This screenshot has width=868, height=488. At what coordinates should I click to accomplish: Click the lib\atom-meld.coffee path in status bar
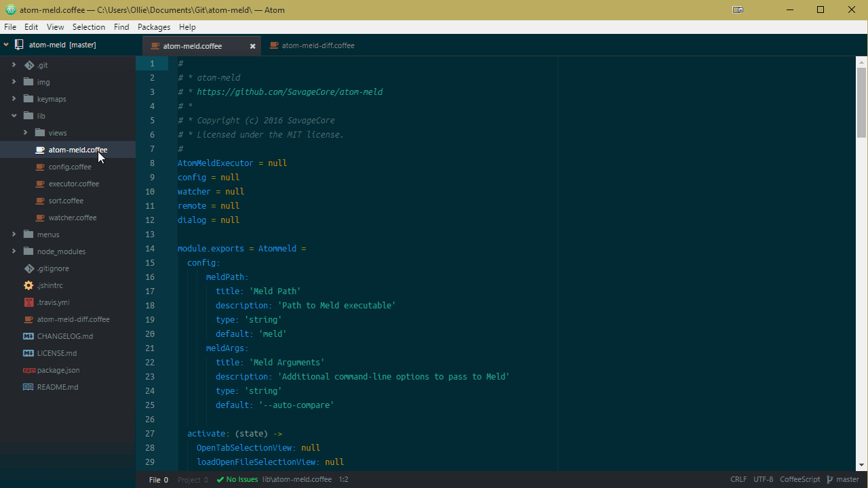click(x=297, y=479)
